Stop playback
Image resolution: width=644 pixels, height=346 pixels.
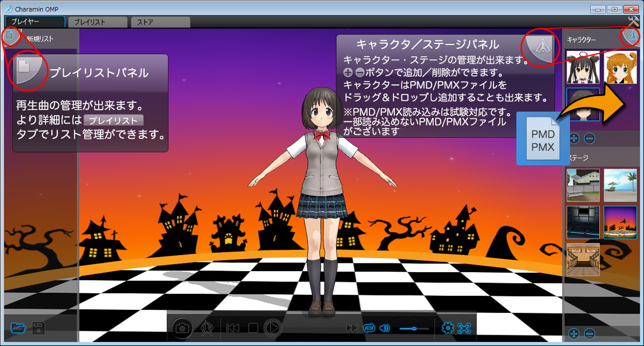pos(253,327)
